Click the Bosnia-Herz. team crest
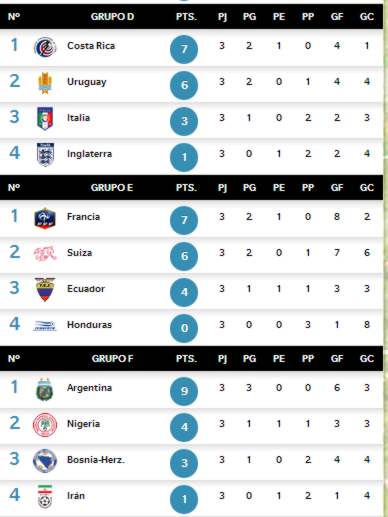The width and height of the screenshot is (388, 517). [45, 461]
